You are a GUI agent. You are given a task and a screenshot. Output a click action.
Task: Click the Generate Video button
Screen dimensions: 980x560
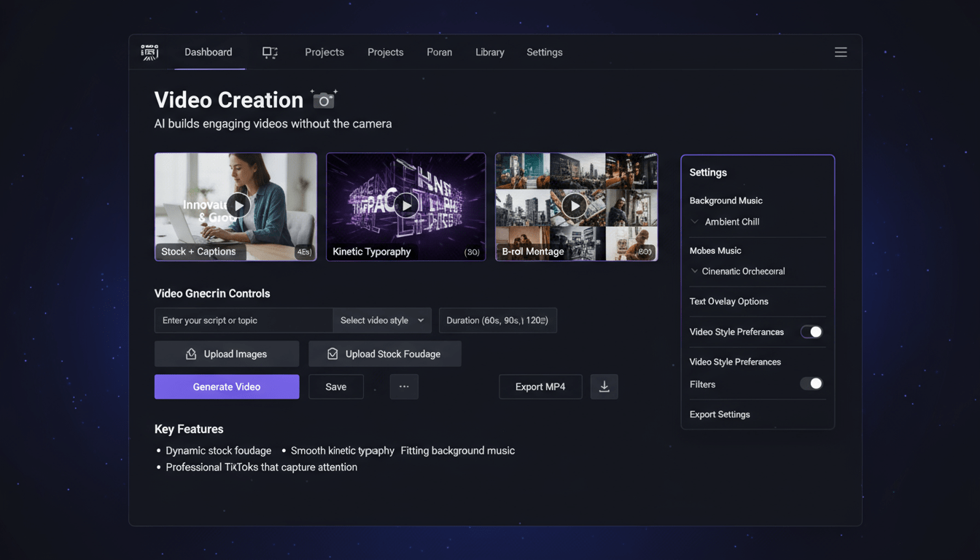pyautogui.click(x=227, y=386)
